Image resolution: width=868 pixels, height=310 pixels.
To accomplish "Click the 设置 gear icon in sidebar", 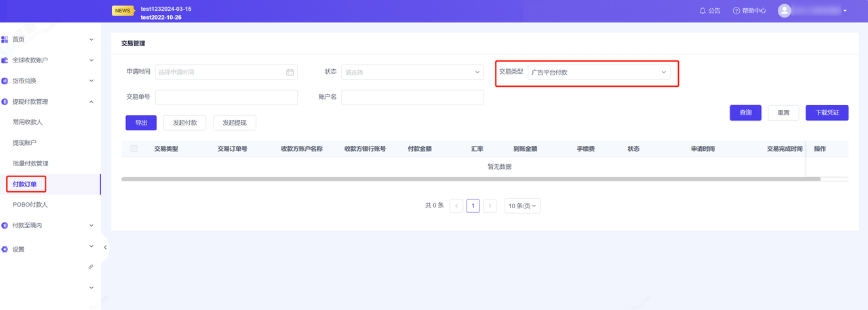I will coord(5,249).
